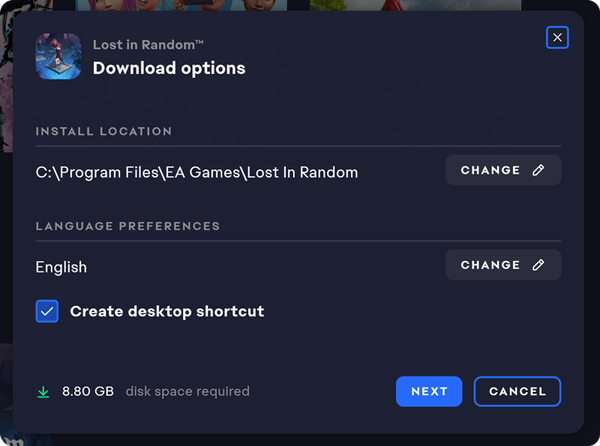The height and width of the screenshot is (446, 600).
Task: Click the green download arrow icon
Action: point(43,392)
